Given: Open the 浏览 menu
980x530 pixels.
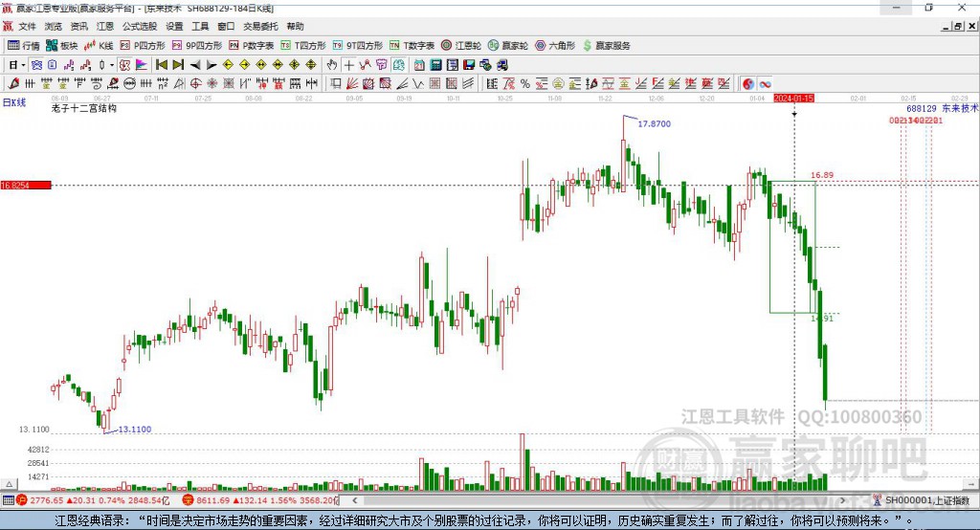Looking at the screenshot, I should pyautogui.click(x=54, y=26).
